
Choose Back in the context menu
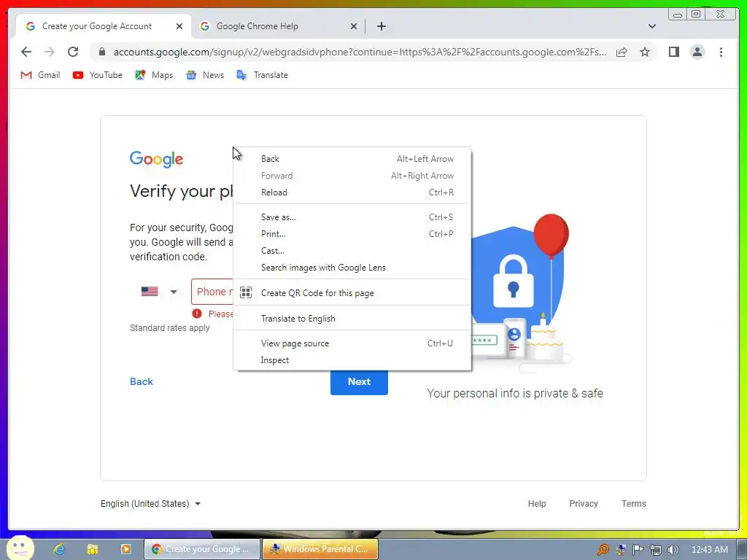(352, 158)
